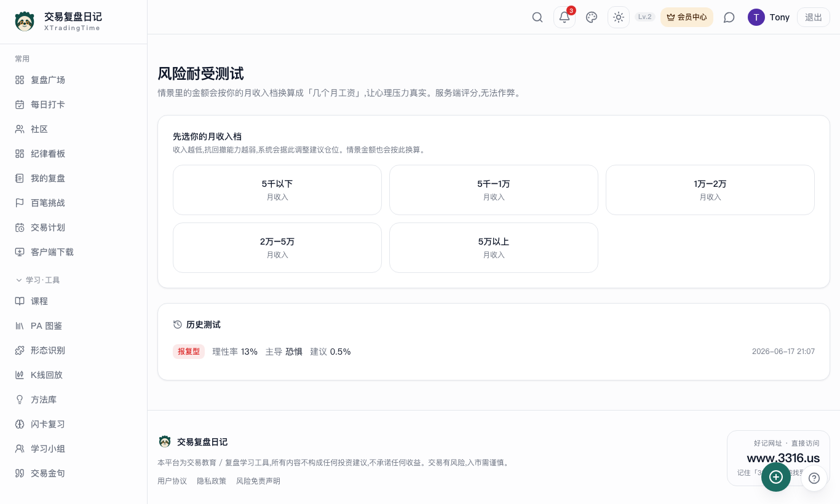Screen dimensions: 840x504
Task: Open the 风险免责声明 footer link
Action: (258, 481)
